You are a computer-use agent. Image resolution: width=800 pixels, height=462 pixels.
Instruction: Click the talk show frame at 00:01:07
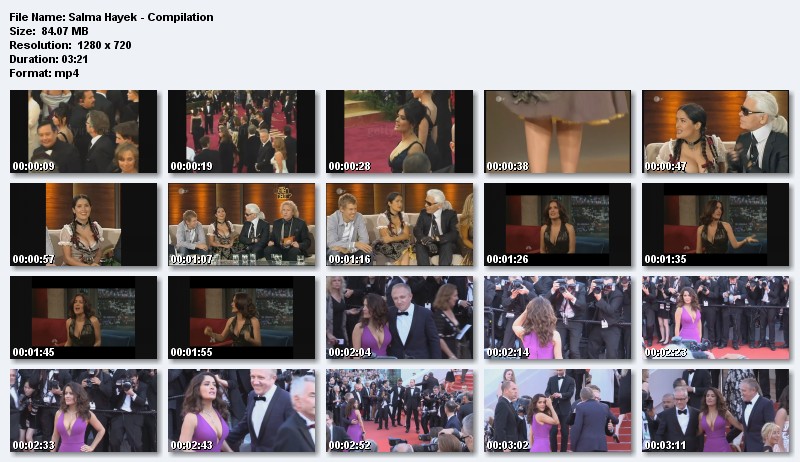click(x=241, y=224)
